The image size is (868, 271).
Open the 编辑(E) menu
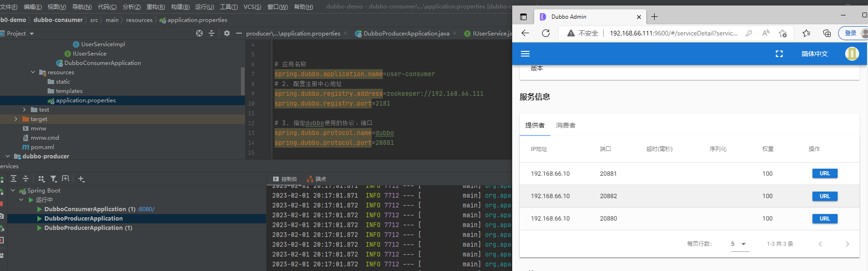click(32, 7)
